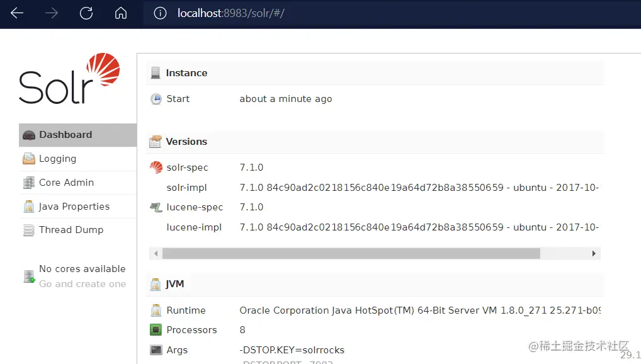This screenshot has height=364, width=641.
Task: Go to browser home page
Action: click(x=121, y=13)
